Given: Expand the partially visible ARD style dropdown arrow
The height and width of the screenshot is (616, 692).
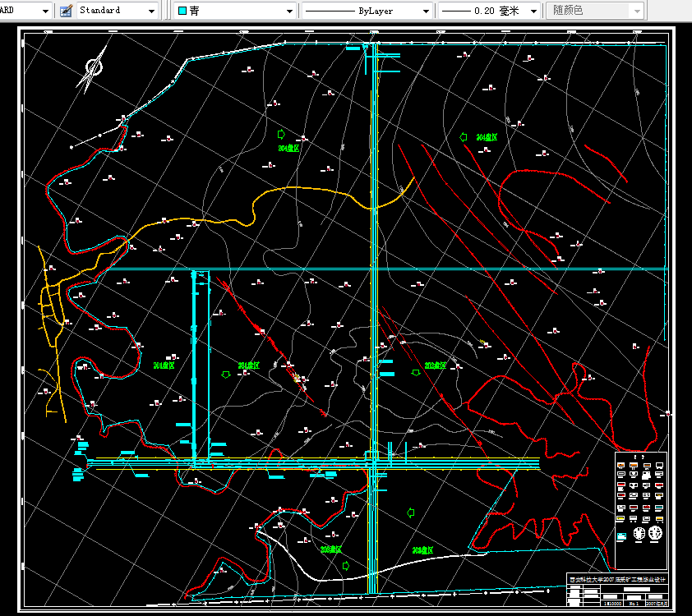Looking at the screenshot, I should pos(45,11).
